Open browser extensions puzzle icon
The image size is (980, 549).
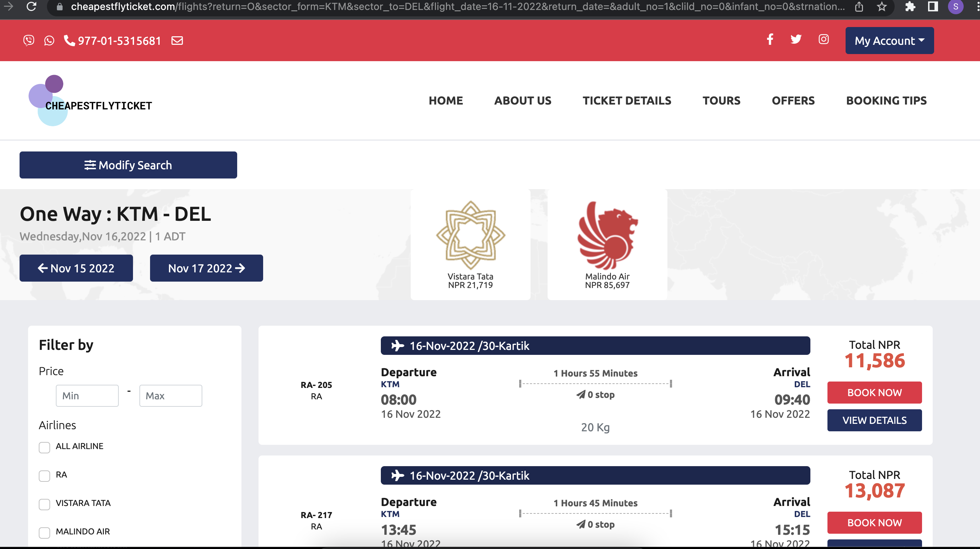point(910,6)
